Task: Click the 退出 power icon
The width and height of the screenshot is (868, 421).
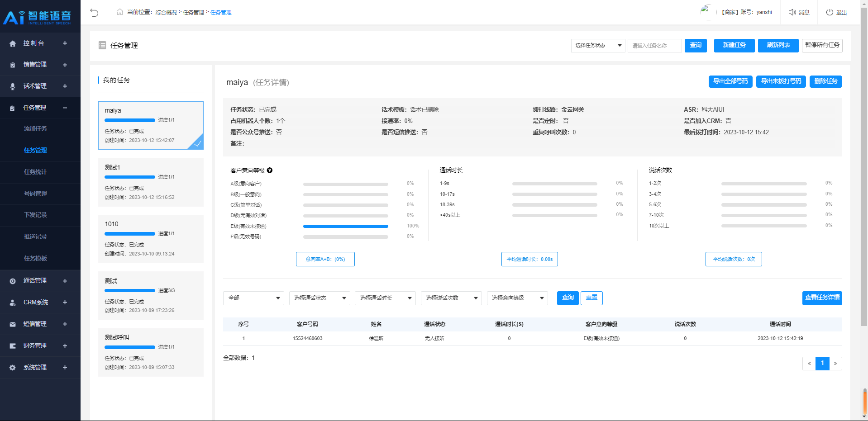Action: (830, 12)
